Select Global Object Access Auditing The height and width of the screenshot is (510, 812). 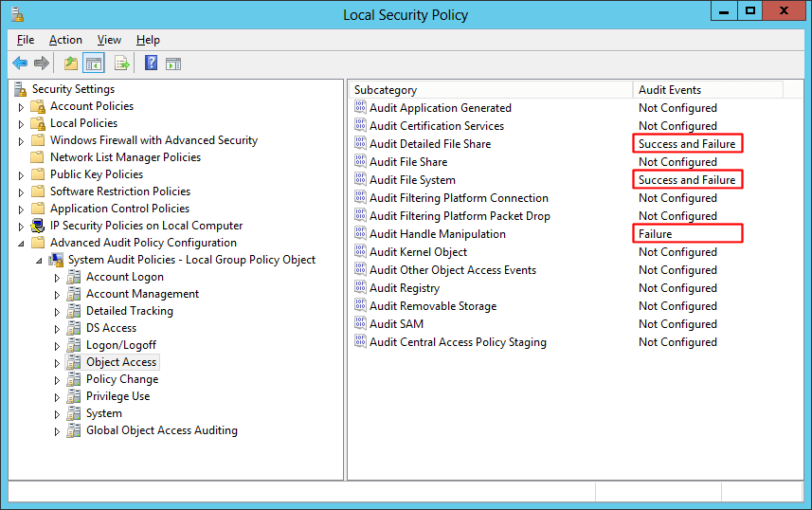161,430
